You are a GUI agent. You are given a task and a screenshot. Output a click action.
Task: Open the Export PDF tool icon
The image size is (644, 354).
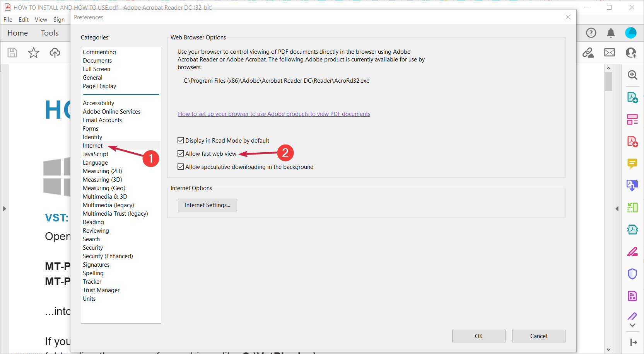(632, 97)
